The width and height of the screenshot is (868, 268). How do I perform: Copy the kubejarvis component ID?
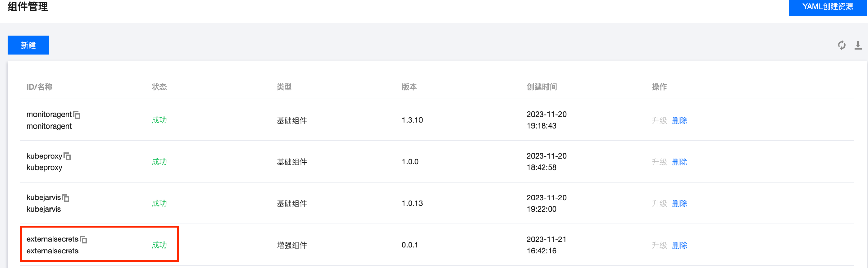point(66,198)
